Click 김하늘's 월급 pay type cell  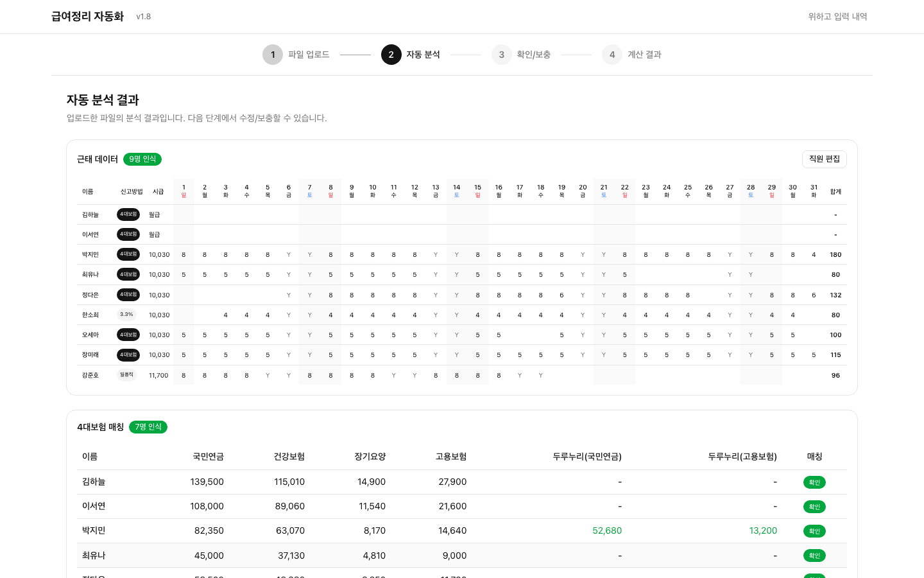pos(154,215)
